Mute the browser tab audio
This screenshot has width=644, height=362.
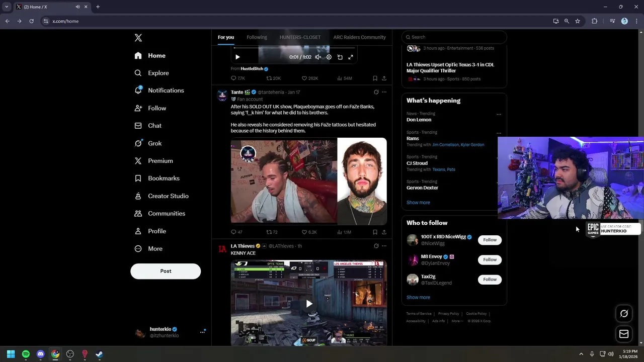click(77, 7)
